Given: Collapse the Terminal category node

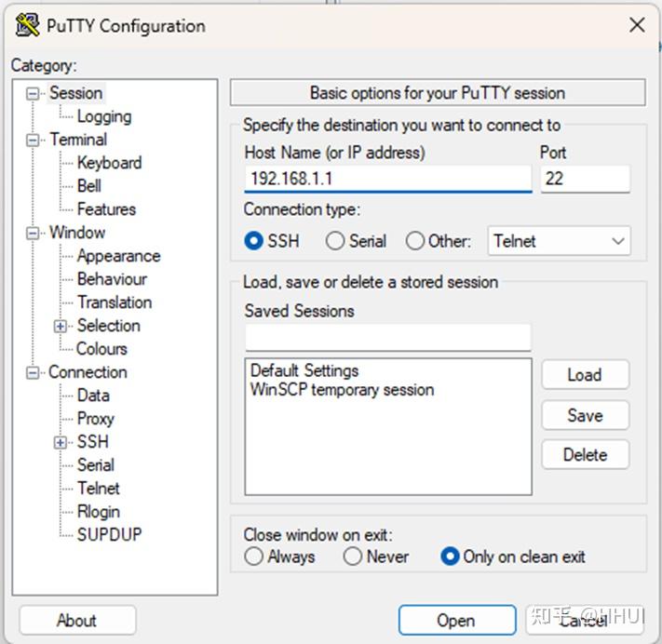Looking at the screenshot, I should click(34, 140).
